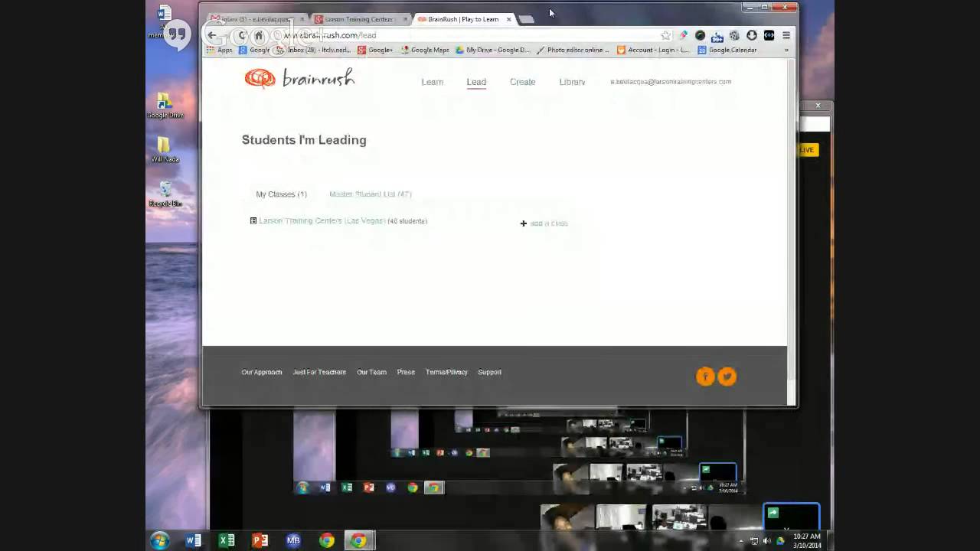Close the BrainRush browser tab
Viewport: 980px width, 551px height.
[508, 19]
